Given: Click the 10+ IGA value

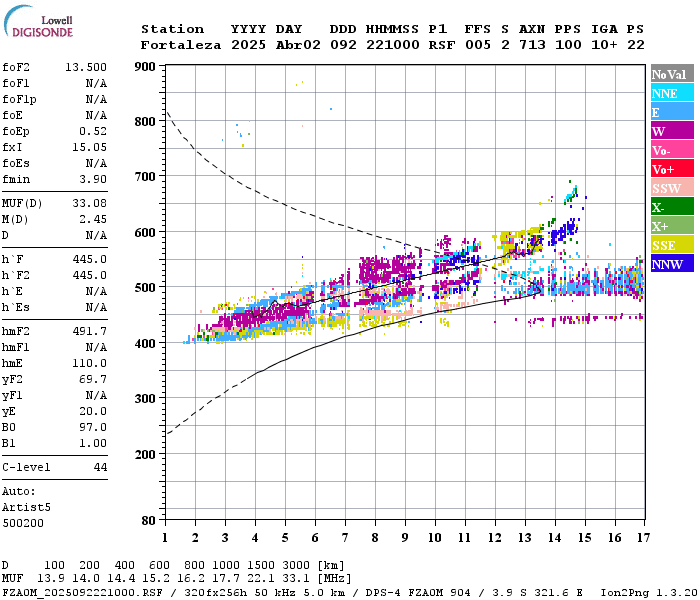Looking at the screenshot, I should (604, 45).
